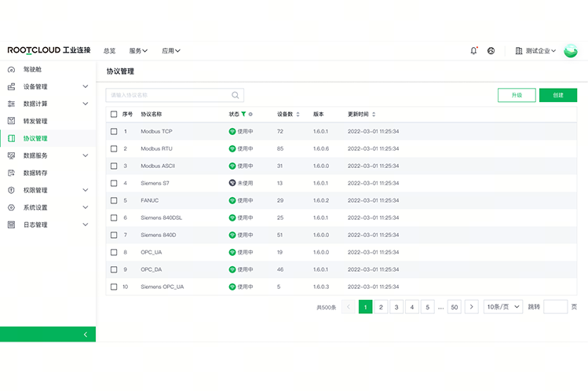
Task: Collapse the sidebar with the bottom arrow
Action: 86,334
